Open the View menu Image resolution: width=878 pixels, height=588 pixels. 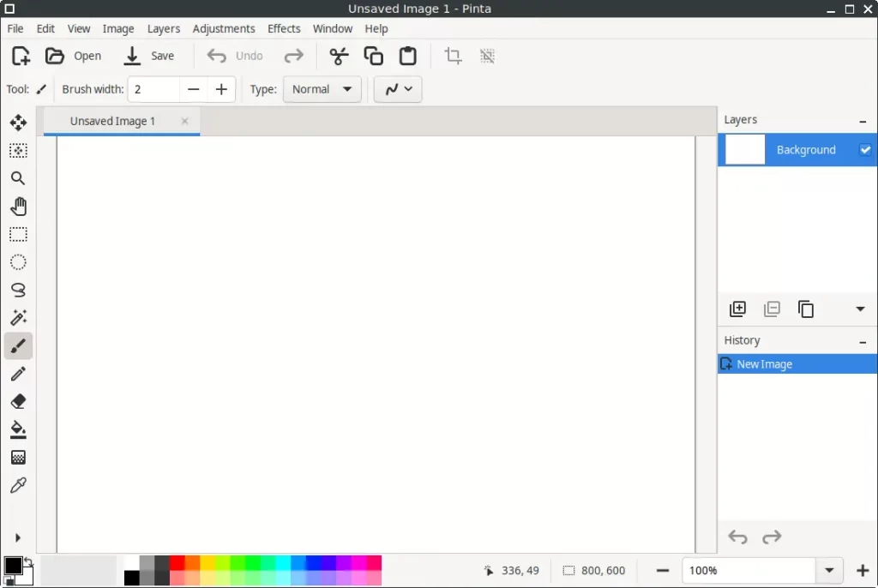pos(79,28)
